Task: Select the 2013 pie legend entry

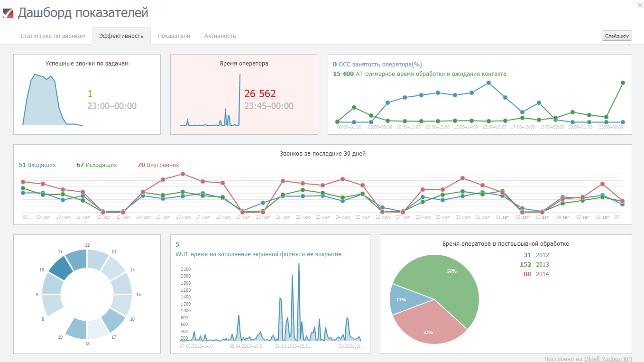Action: tap(538, 265)
